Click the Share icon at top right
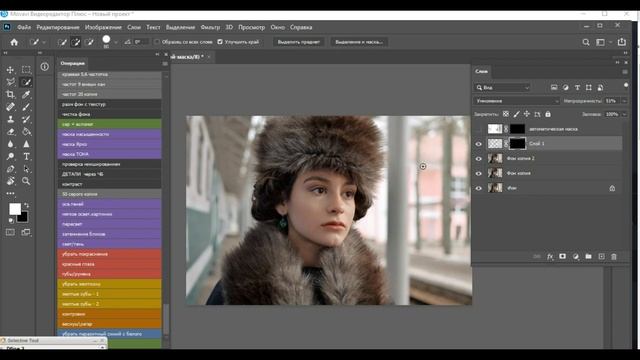The width and height of the screenshot is (640, 360). pos(622,42)
